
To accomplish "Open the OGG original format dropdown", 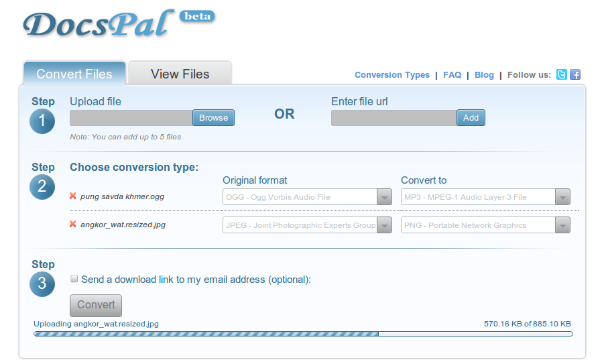I will pyautogui.click(x=307, y=197).
